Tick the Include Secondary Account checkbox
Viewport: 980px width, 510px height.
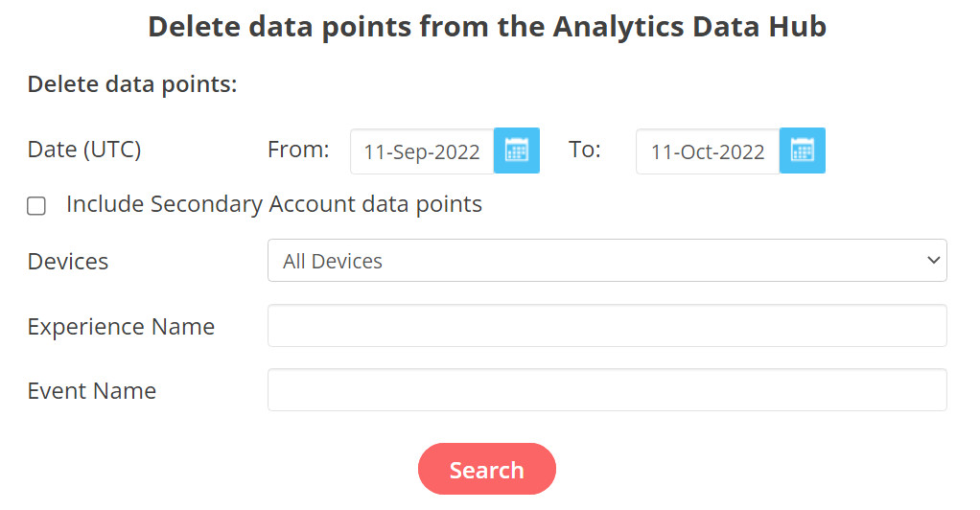[36, 205]
